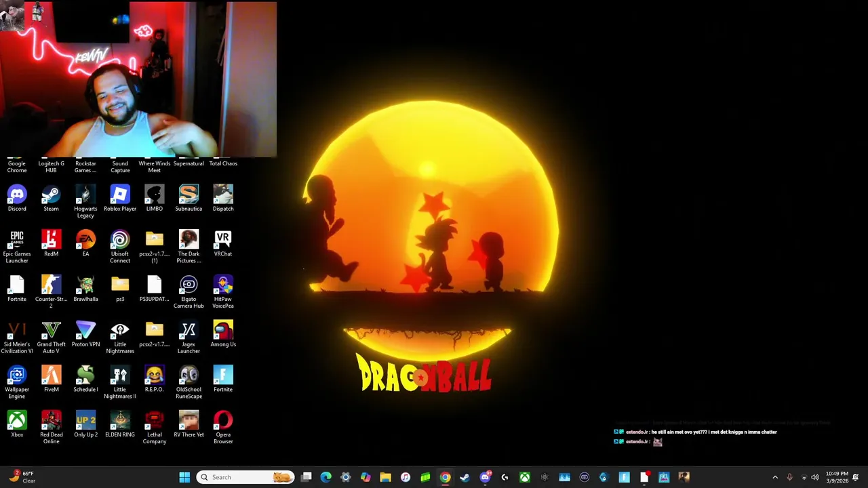Select the Little Nightmares desktop icon

[120, 337]
